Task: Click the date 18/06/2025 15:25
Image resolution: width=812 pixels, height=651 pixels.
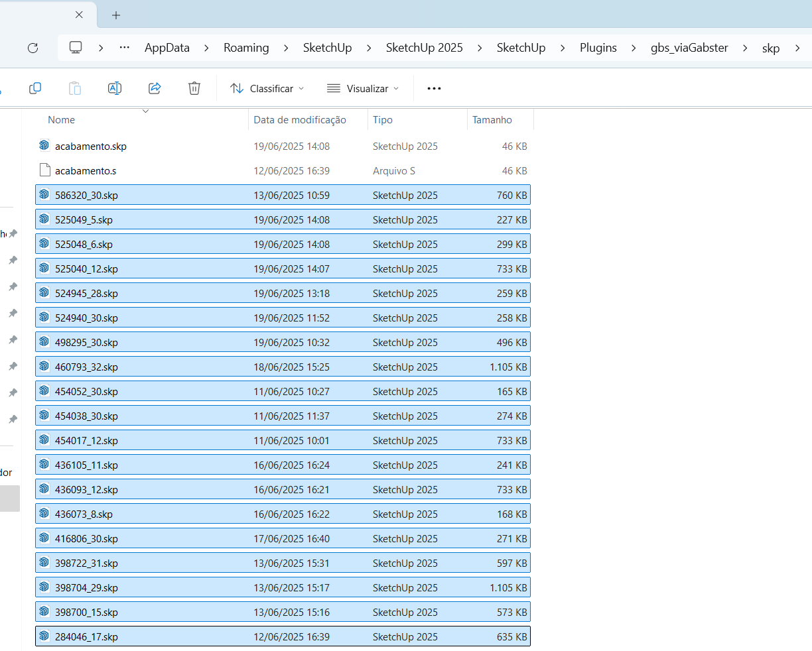Action: [x=291, y=367]
